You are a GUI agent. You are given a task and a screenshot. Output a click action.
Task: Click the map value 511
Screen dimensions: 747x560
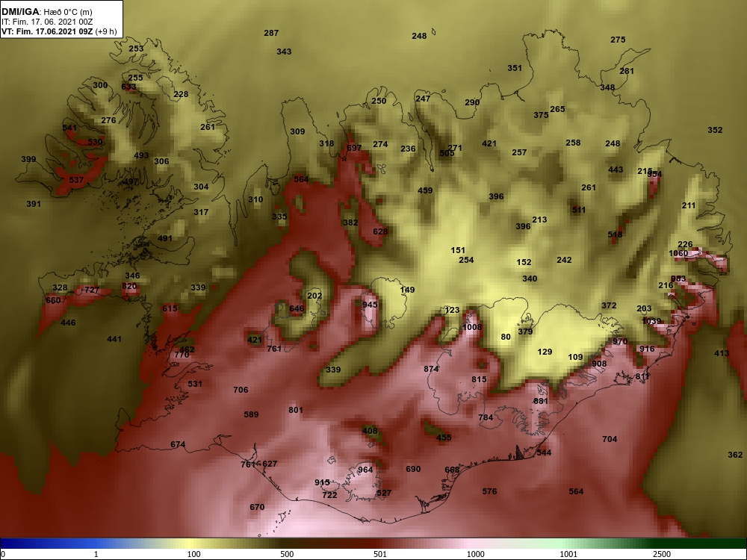click(x=579, y=210)
